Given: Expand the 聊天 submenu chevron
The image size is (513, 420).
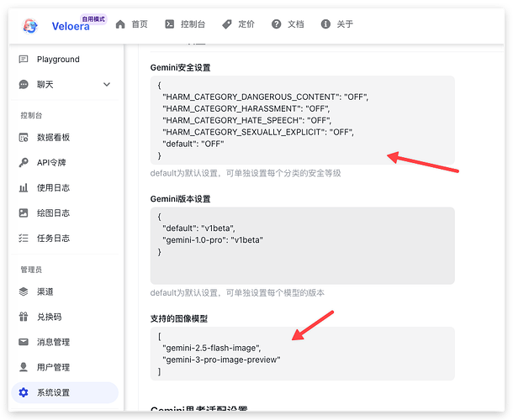Looking at the screenshot, I should coord(107,84).
